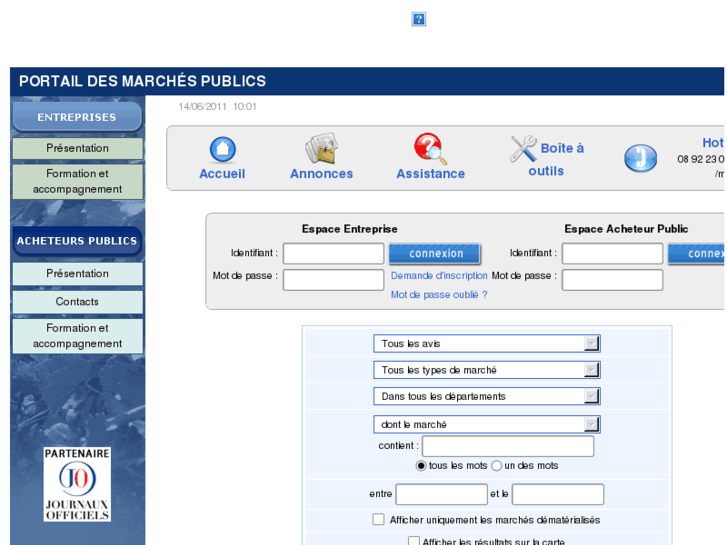Expand the dont le marché dropdown

pyautogui.click(x=487, y=424)
